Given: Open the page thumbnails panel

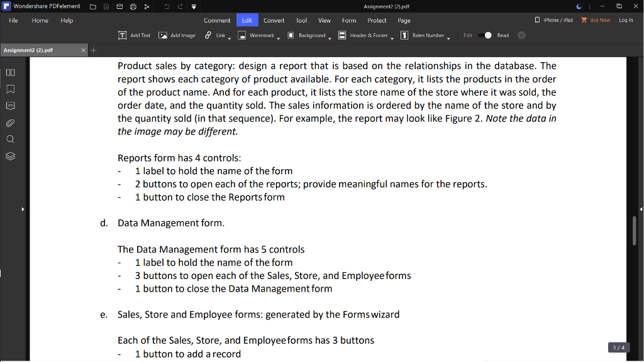Looking at the screenshot, I should 10,73.
